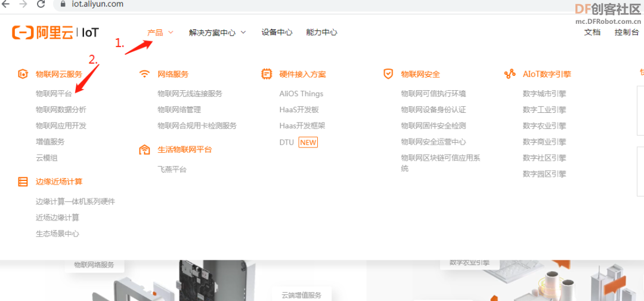This screenshot has width=644, height=301.
Task: Open 物联网无线连接服务
Action: [190, 94]
